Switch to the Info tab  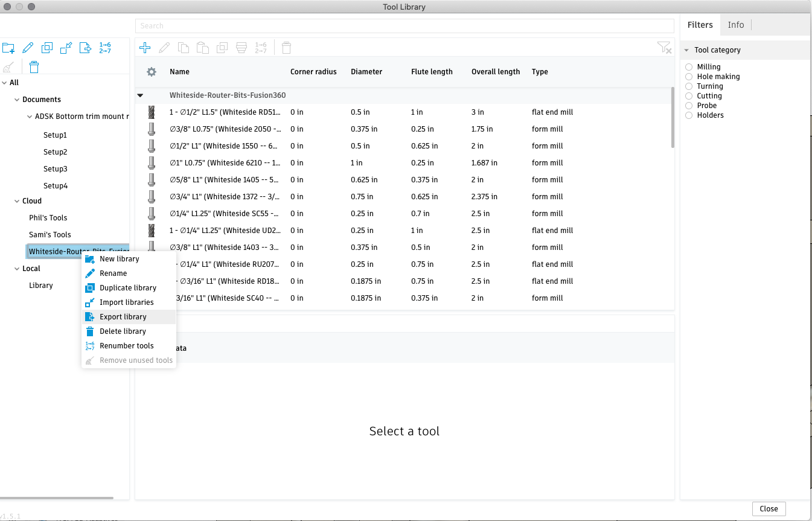click(735, 25)
